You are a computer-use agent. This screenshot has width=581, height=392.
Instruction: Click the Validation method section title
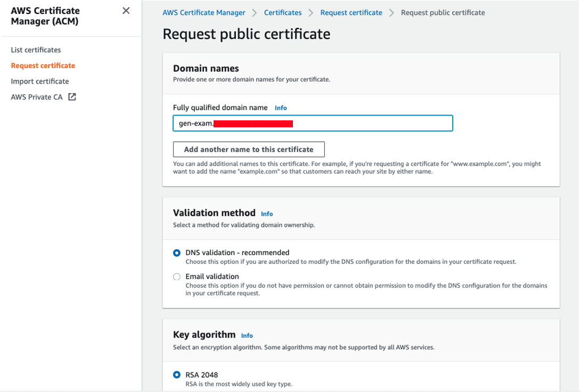point(214,213)
